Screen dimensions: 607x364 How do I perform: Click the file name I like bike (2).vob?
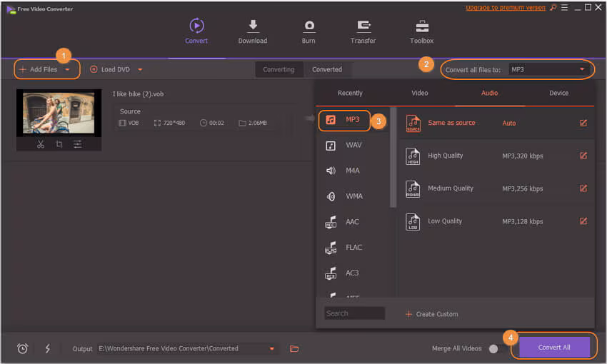(138, 94)
